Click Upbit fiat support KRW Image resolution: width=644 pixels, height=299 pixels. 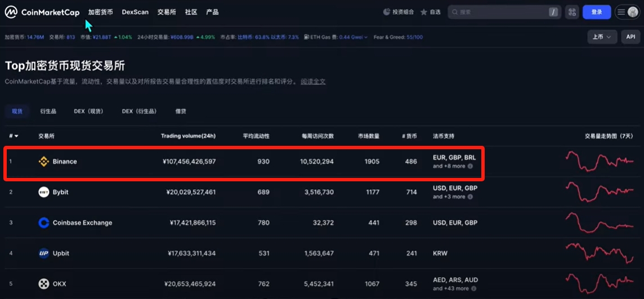440,253
